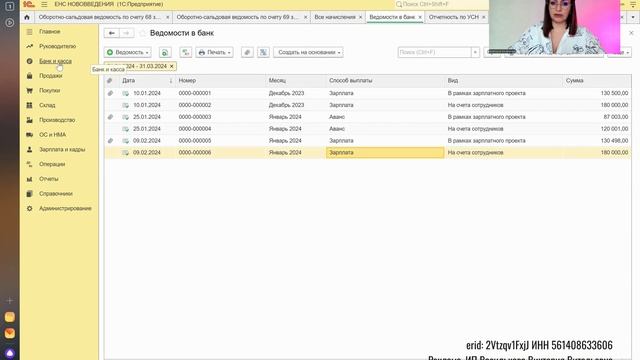This screenshot has height=360, width=640.
Task: Click the purple app icon in dock
Action: click(x=10, y=353)
